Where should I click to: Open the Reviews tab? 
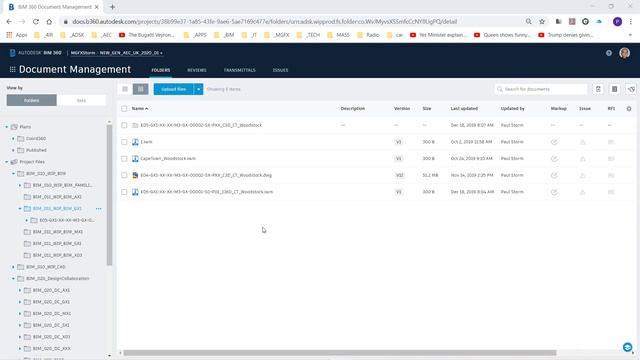click(197, 70)
